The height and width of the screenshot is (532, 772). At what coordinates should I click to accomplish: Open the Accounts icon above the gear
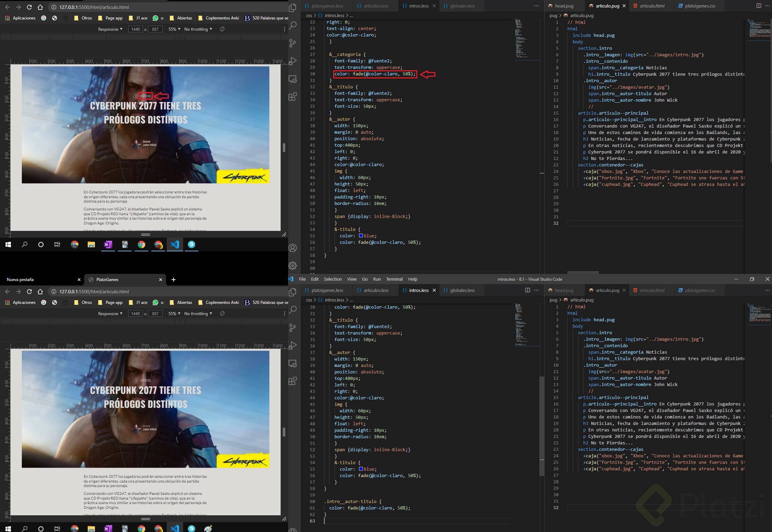pos(293,248)
